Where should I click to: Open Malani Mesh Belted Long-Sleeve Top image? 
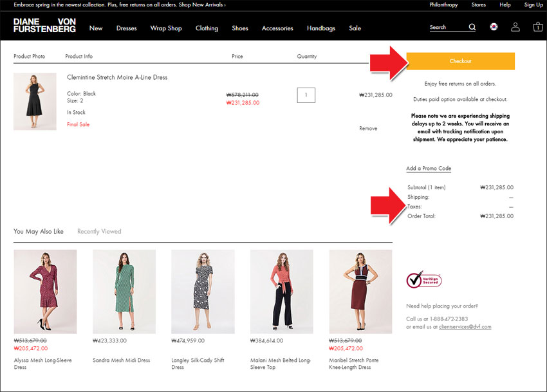click(281, 292)
